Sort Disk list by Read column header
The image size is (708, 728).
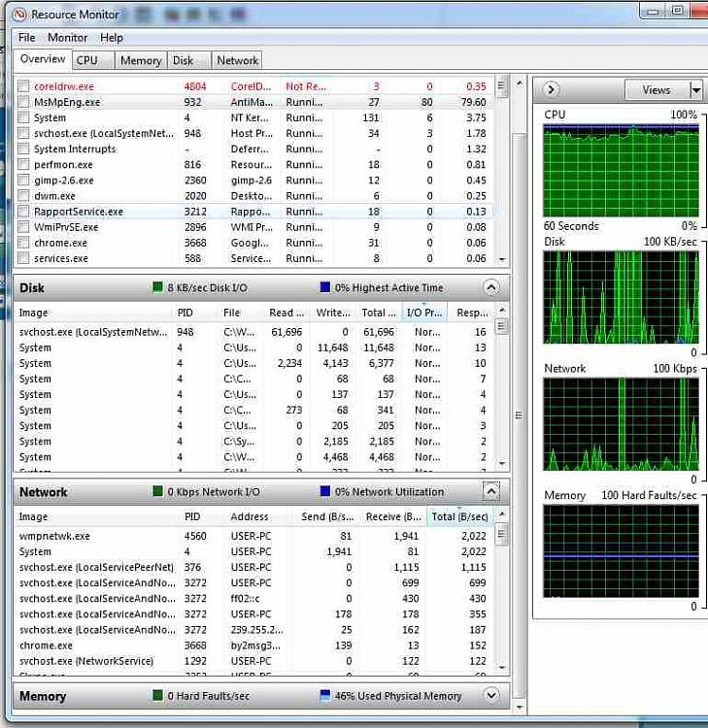[287, 313]
